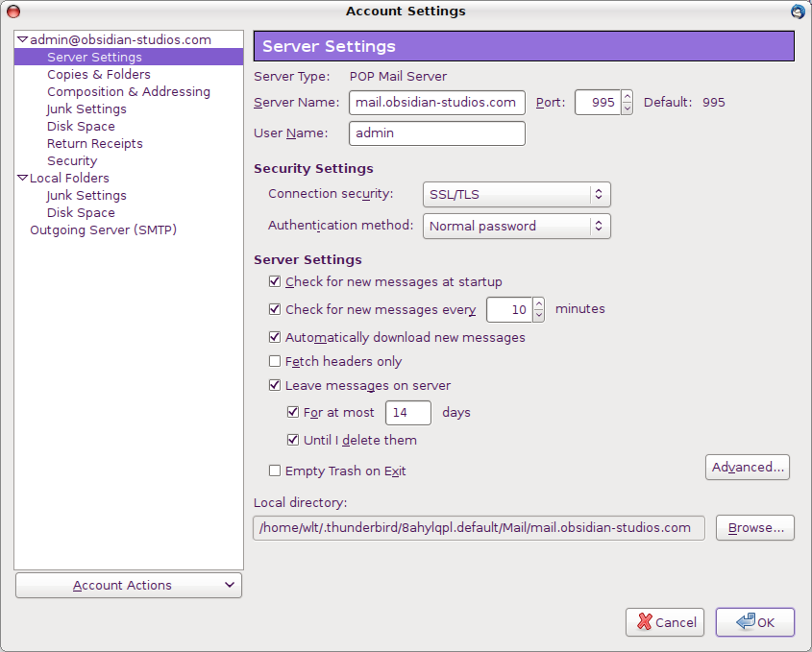Screen dimensions: 812x652
Task: Click the red window close orb
Action: [13, 12]
